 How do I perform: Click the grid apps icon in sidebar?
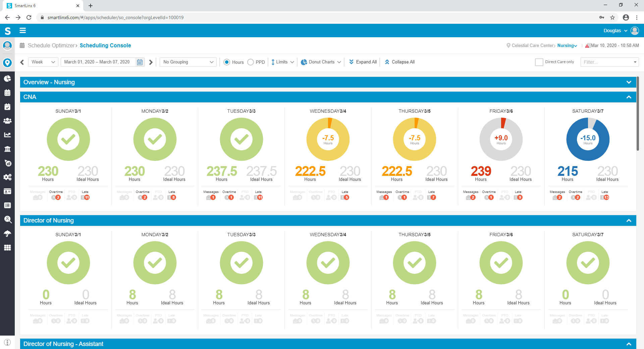pyautogui.click(x=7, y=248)
